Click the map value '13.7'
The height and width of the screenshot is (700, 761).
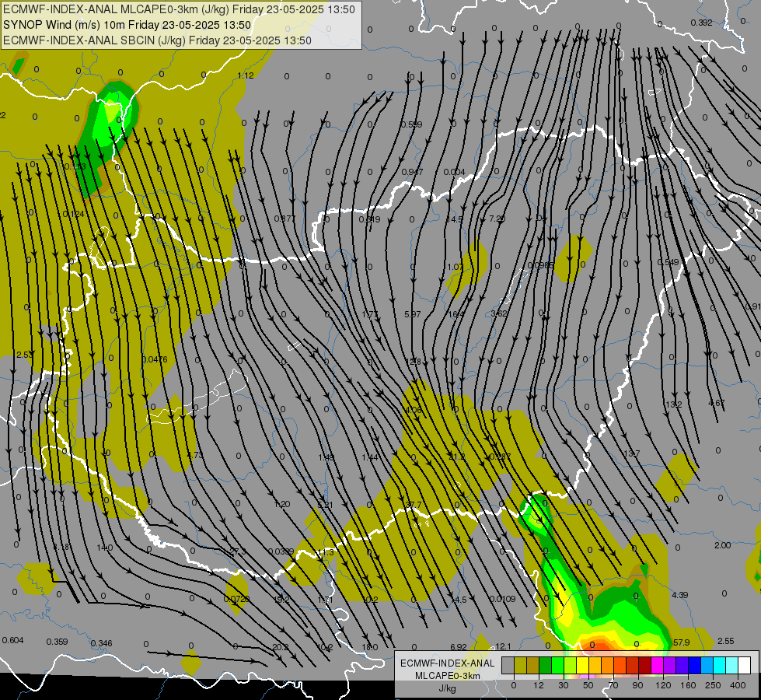(632, 453)
